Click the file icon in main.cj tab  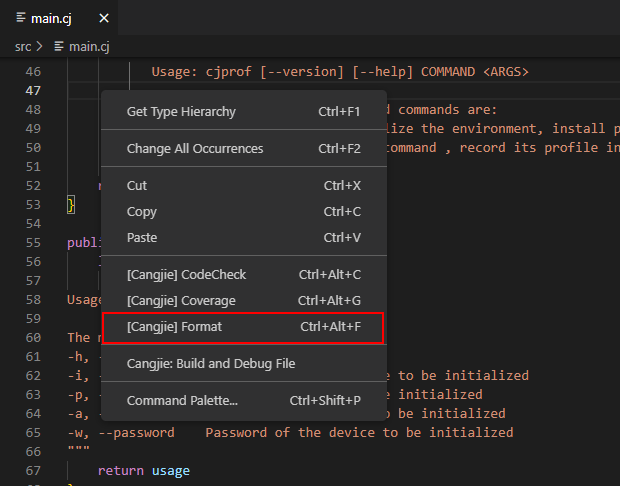pyautogui.click(x=22, y=18)
